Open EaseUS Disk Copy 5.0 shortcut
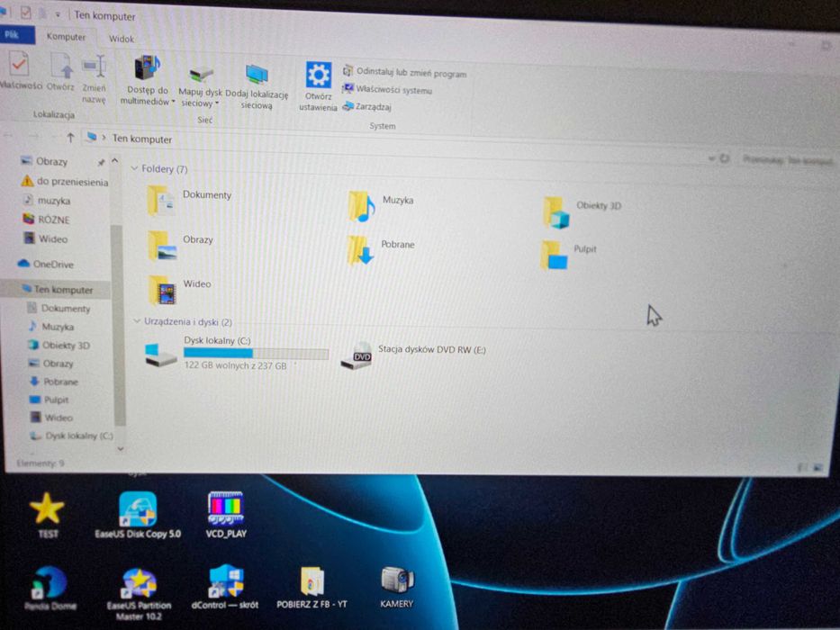Image resolution: width=840 pixels, height=630 pixels. 138,515
